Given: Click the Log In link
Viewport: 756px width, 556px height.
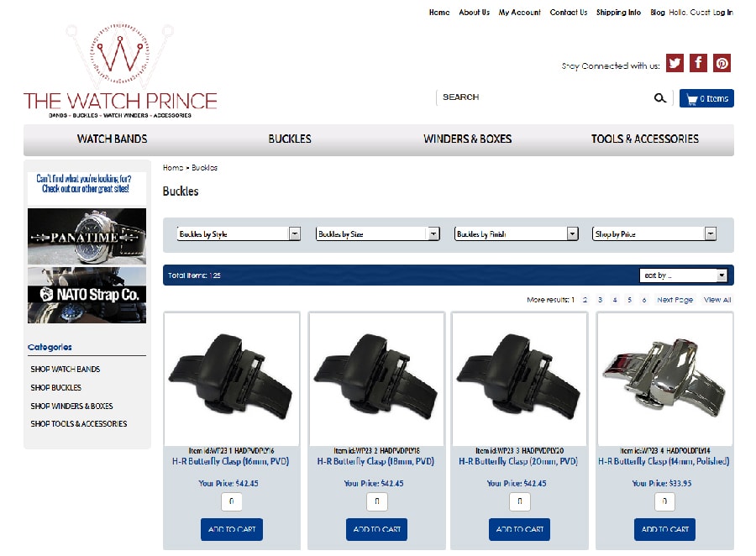Looking at the screenshot, I should pos(722,13).
